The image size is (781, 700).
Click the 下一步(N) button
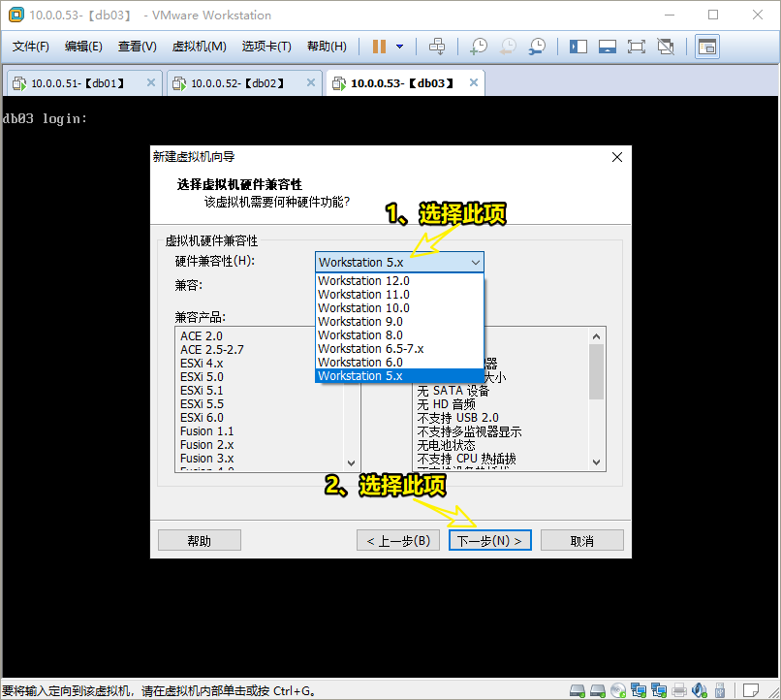pyautogui.click(x=490, y=539)
